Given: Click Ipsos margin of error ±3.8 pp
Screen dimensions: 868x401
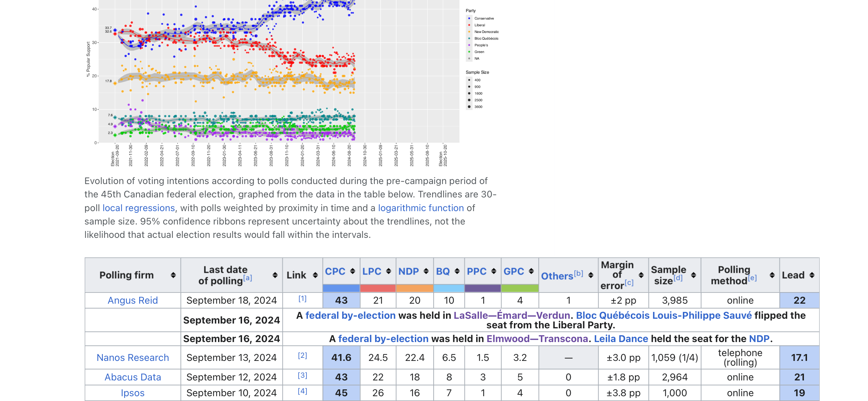Looking at the screenshot, I should [x=623, y=393].
